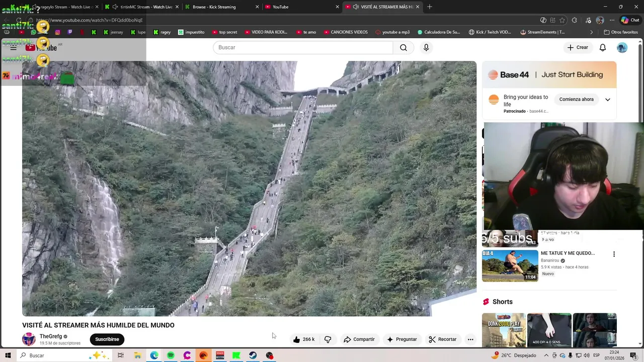
Task: Click the YouTube search magnifier button
Action: coord(404,47)
